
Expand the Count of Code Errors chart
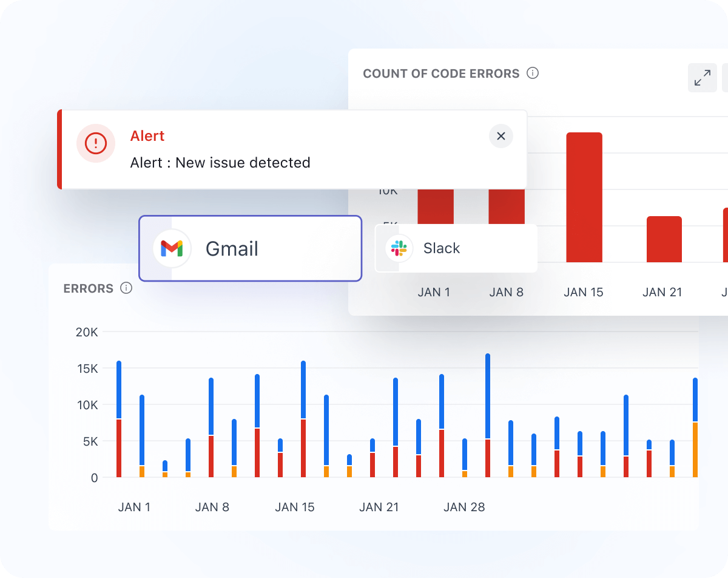[703, 78]
